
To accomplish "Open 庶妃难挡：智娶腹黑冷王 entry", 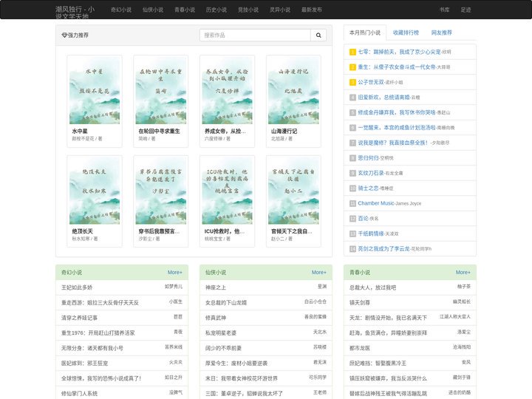I will click(378, 363).
